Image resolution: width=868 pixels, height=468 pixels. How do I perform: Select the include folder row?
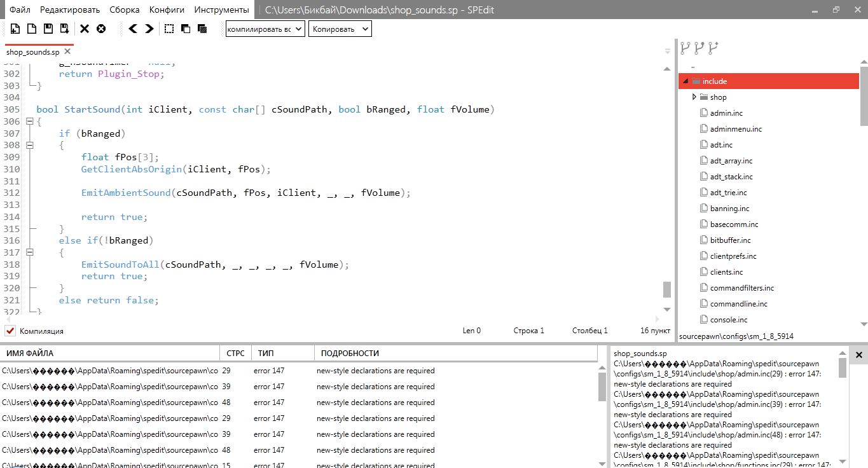click(x=769, y=81)
